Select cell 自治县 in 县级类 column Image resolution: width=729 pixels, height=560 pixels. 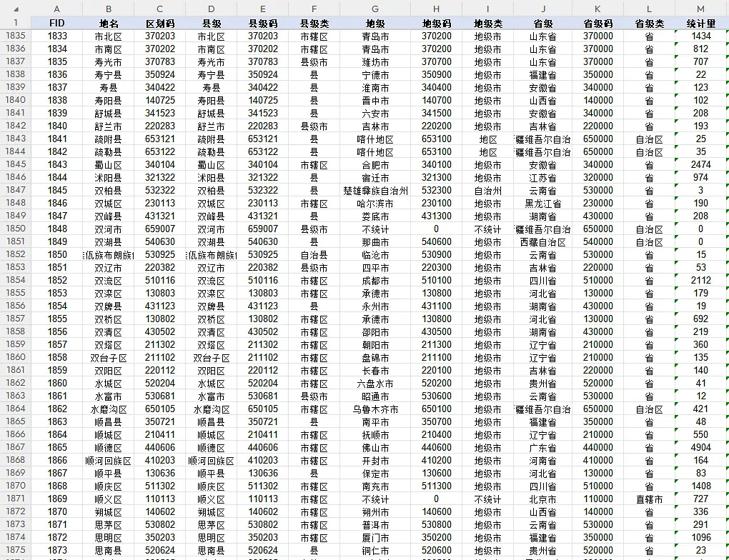pos(314,255)
